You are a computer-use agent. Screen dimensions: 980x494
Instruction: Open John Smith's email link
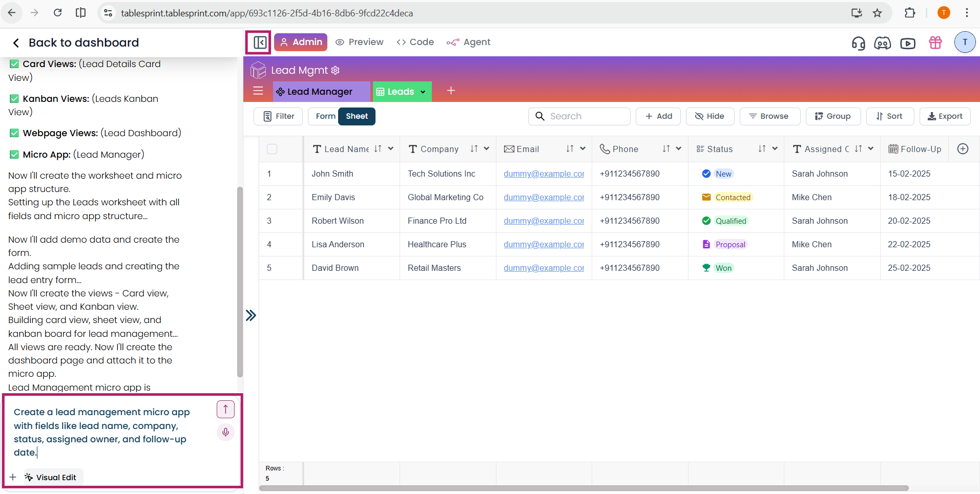[x=544, y=174]
